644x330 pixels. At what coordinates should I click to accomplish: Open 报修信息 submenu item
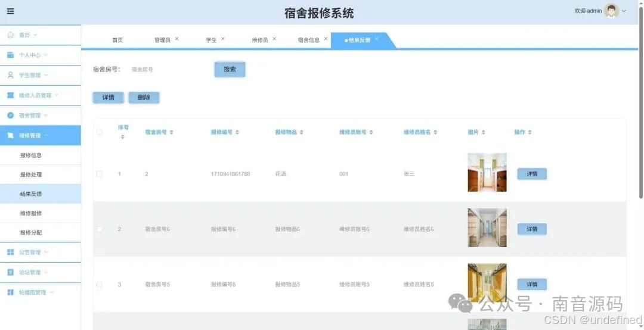coord(41,155)
